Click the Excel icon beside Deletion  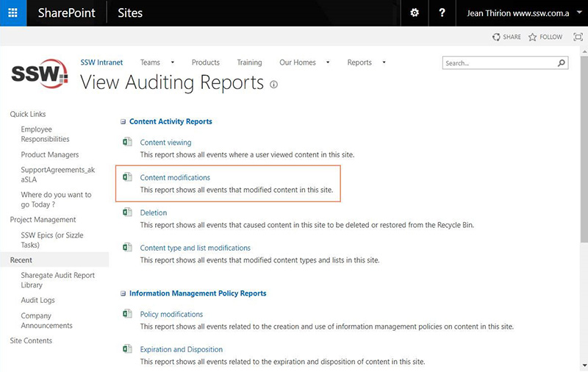point(127,212)
